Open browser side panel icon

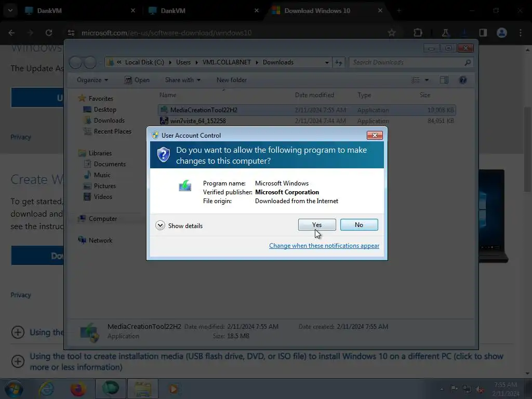(x=483, y=33)
